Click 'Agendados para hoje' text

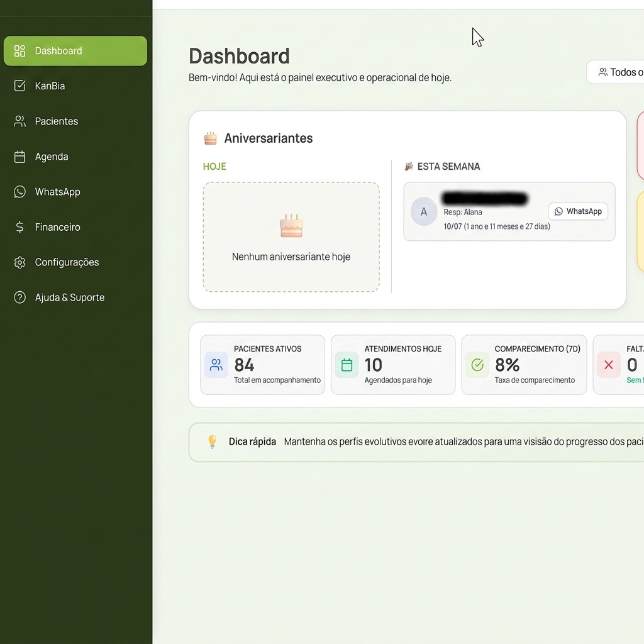tap(398, 380)
